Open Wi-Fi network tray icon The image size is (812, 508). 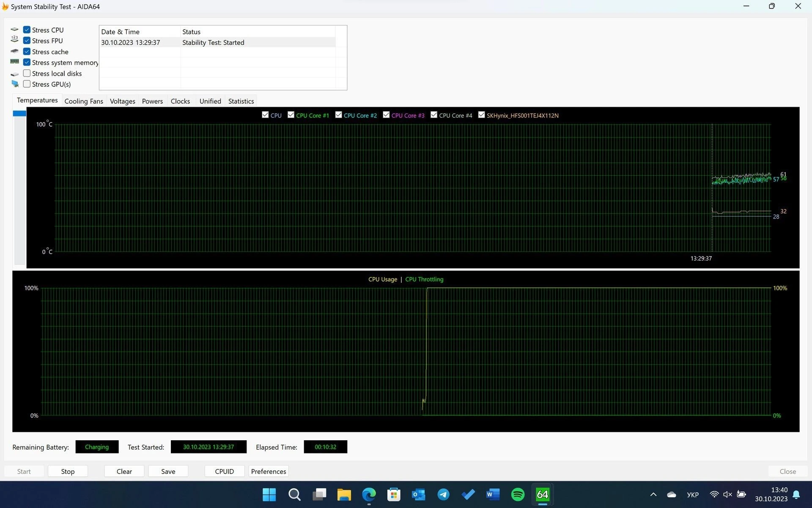click(714, 494)
